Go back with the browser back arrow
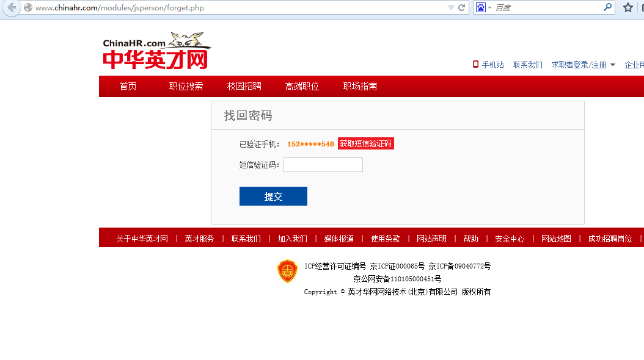 [x=12, y=7]
